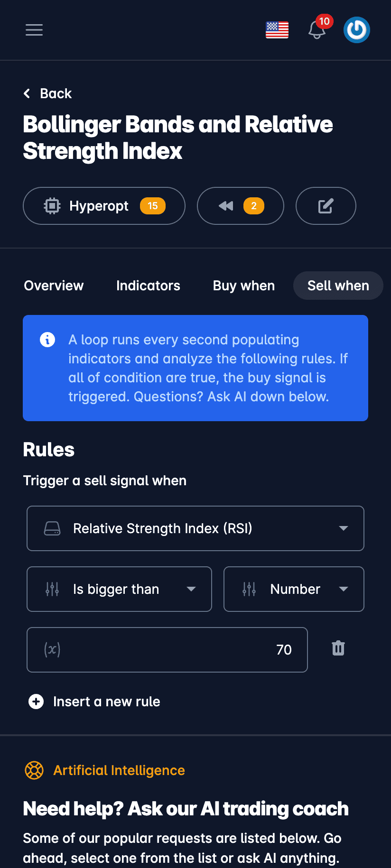Click the blue power profile avatar

point(357,30)
